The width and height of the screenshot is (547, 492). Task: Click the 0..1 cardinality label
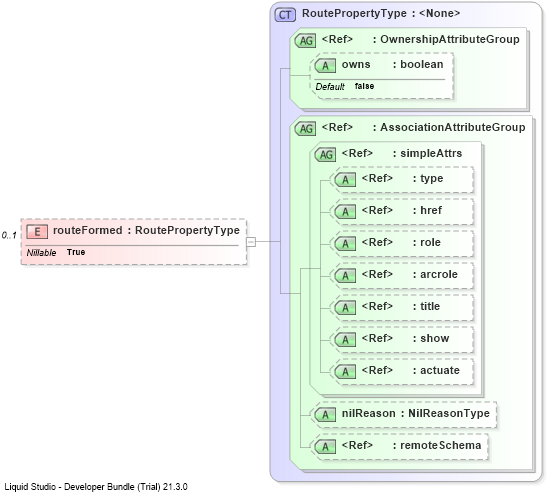(x=9, y=236)
